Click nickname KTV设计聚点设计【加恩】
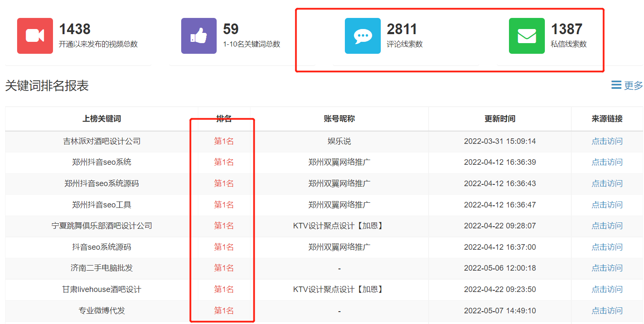This screenshot has width=644, height=324. 338,226
